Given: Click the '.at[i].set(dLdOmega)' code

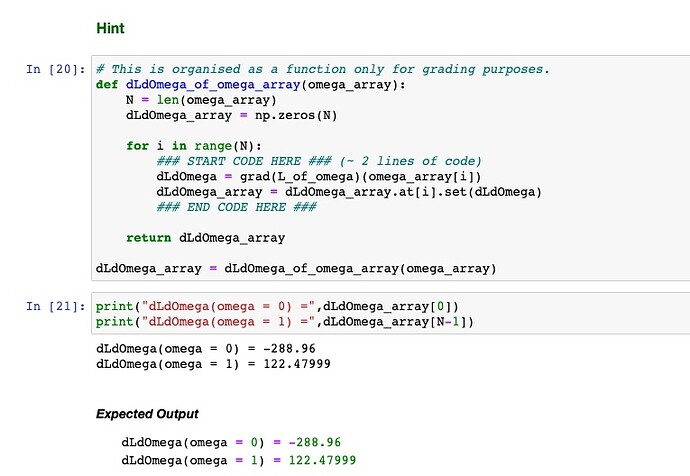Looking at the screenshot, I should [x=466, y=192].
